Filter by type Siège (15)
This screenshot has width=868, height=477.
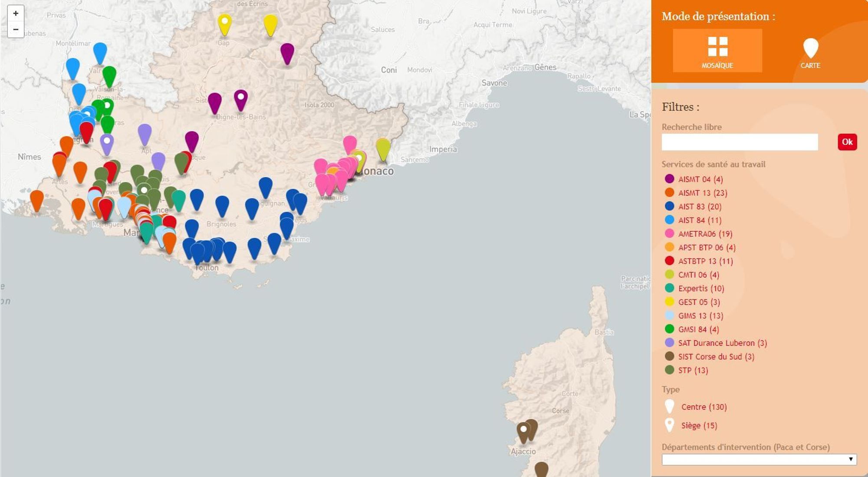point(699,426)
